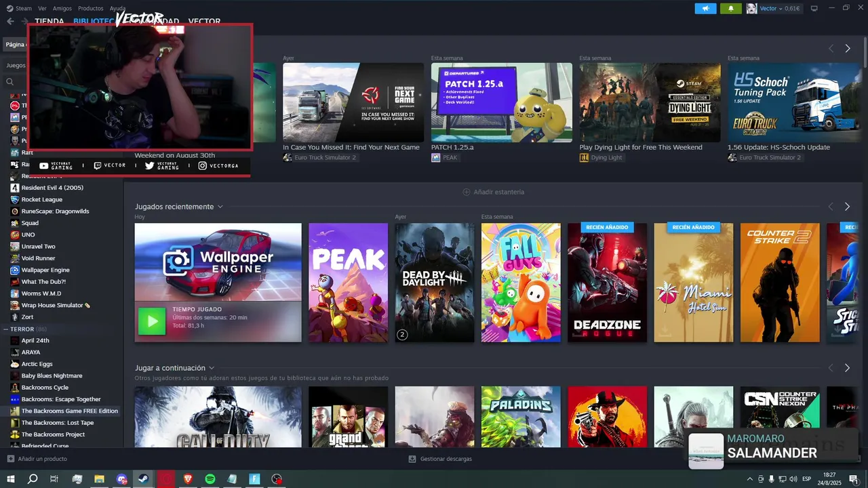This screenshot has height=488, width=868.
Task: Click the Vector profile avatar picture
Action: 751,9
